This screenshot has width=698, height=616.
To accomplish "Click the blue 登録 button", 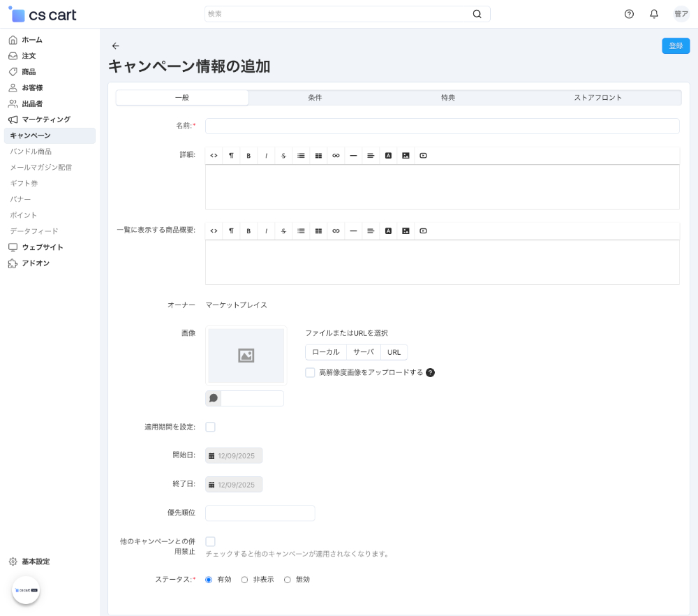I will click(x=676, y=45).
